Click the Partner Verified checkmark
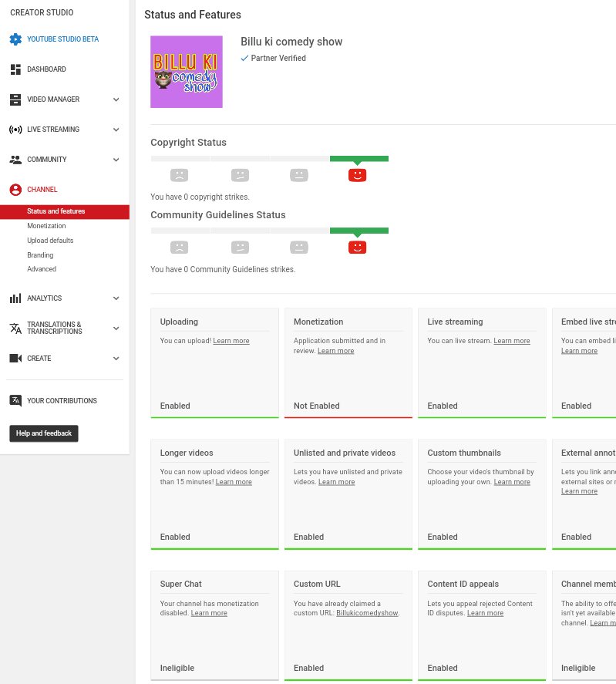This screenshot has height=684, width=616. click(x=244, y=58)
